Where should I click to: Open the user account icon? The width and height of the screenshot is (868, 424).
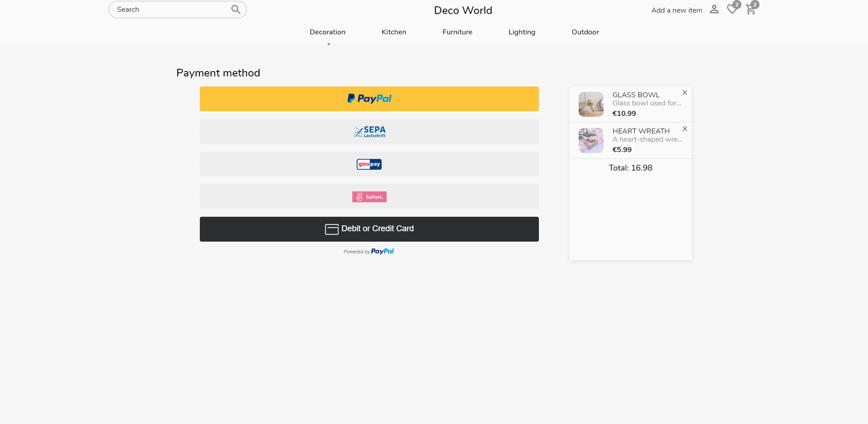pos(714,10)
